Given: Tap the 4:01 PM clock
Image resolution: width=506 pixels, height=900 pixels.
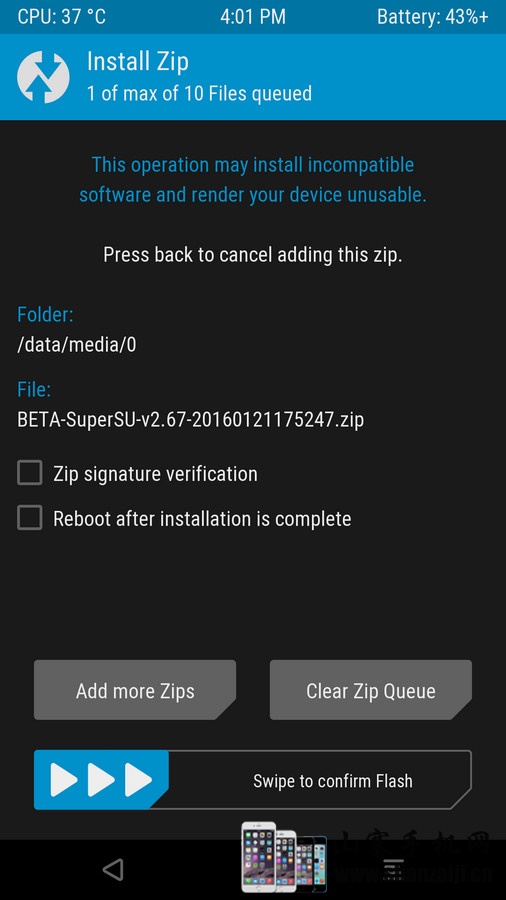Looking at the screenshot, I should [252, 17].
